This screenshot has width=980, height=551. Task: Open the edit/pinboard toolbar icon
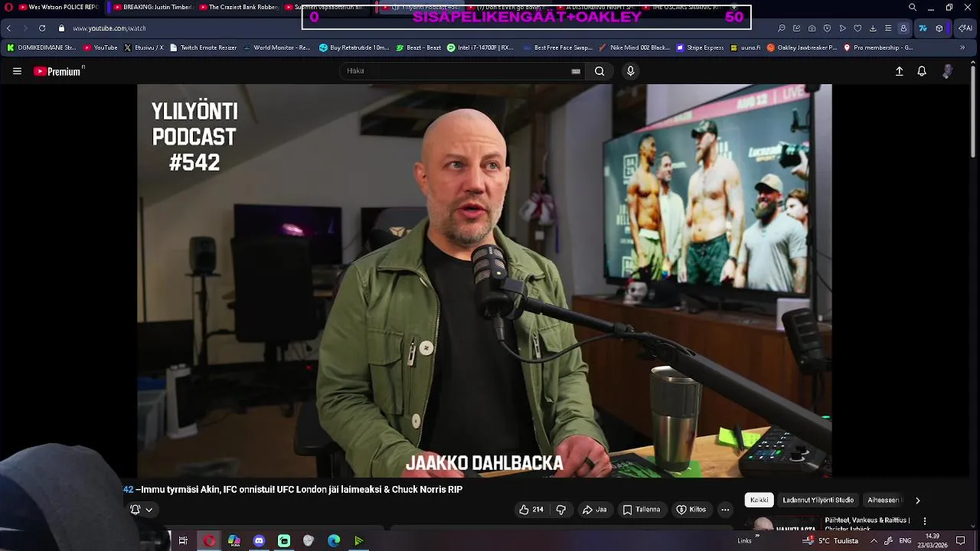pos(796,28)
